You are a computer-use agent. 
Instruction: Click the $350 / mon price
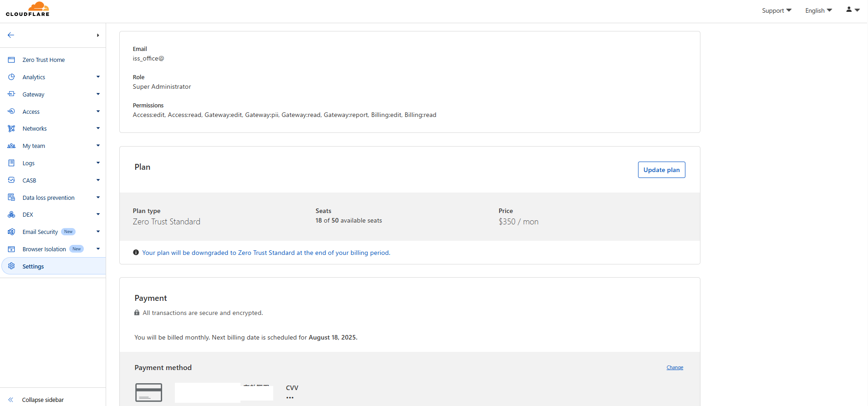point(518,222)
